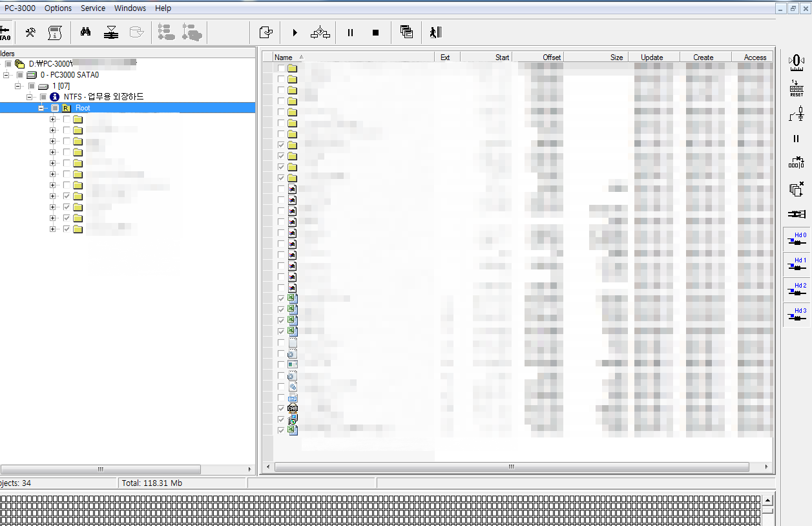Collapse the 1 [07] partition node
Viewport: 812px width, 526px height.
coord(17,86)
